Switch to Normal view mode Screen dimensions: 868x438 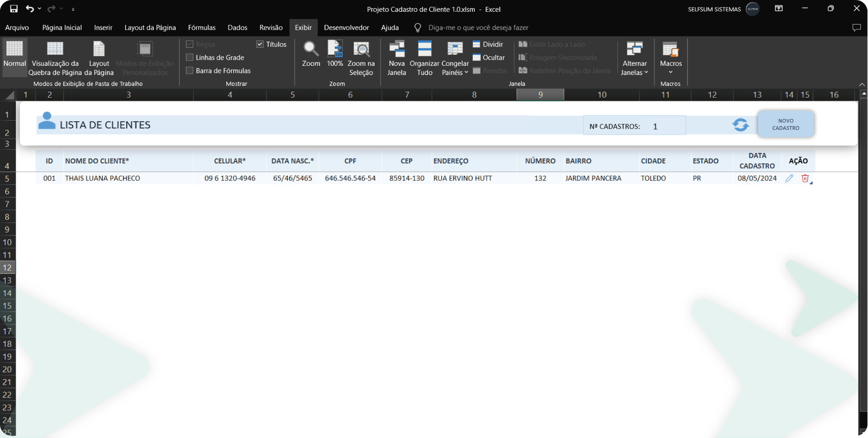pos(15,57)
